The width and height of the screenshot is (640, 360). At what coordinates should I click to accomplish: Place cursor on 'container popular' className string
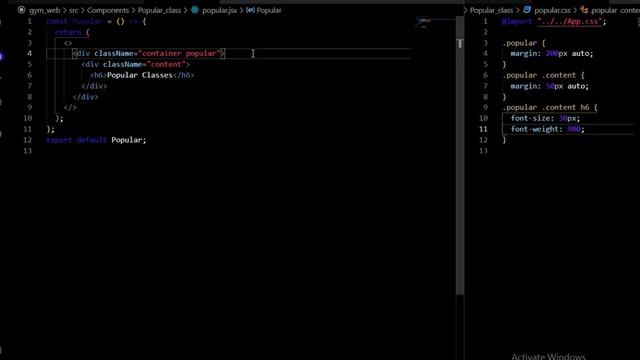pyautogui.click(x=180, y=53)
